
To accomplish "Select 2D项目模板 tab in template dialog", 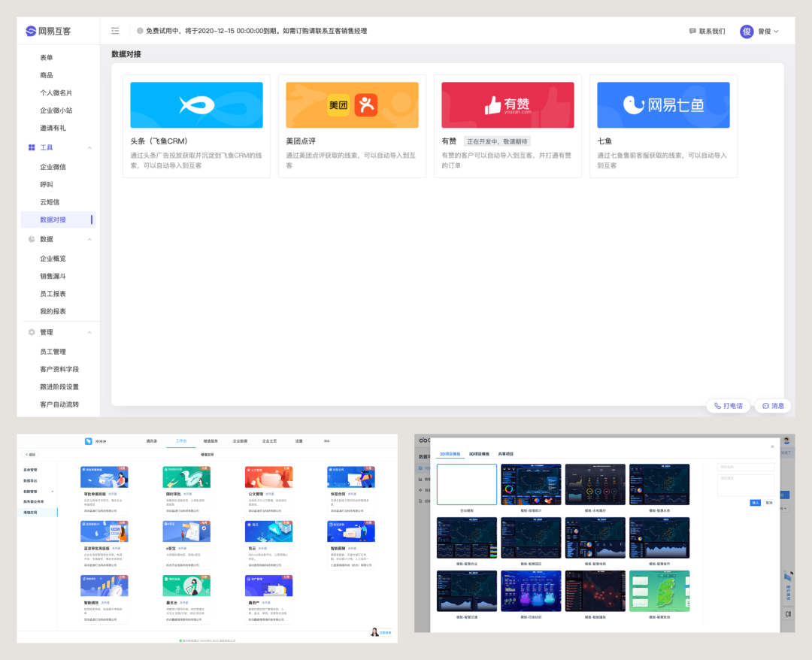I will coord(450,454).
